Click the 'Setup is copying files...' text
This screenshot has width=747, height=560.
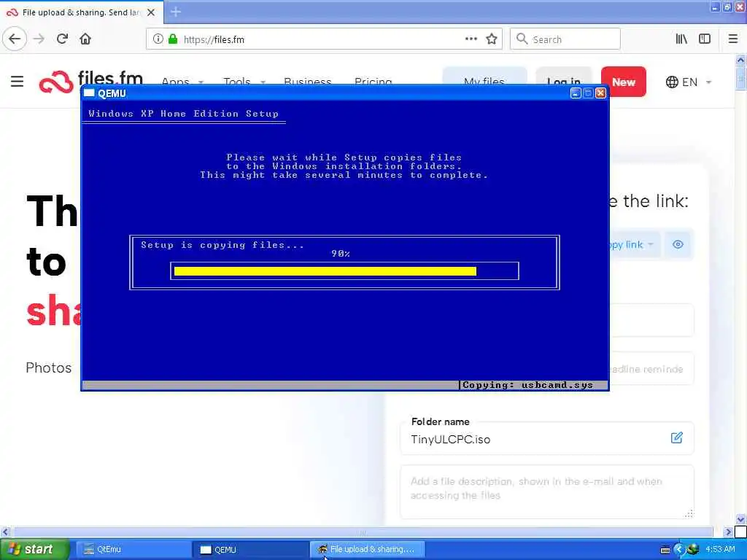pyautogui.click(x=222, y=245)
